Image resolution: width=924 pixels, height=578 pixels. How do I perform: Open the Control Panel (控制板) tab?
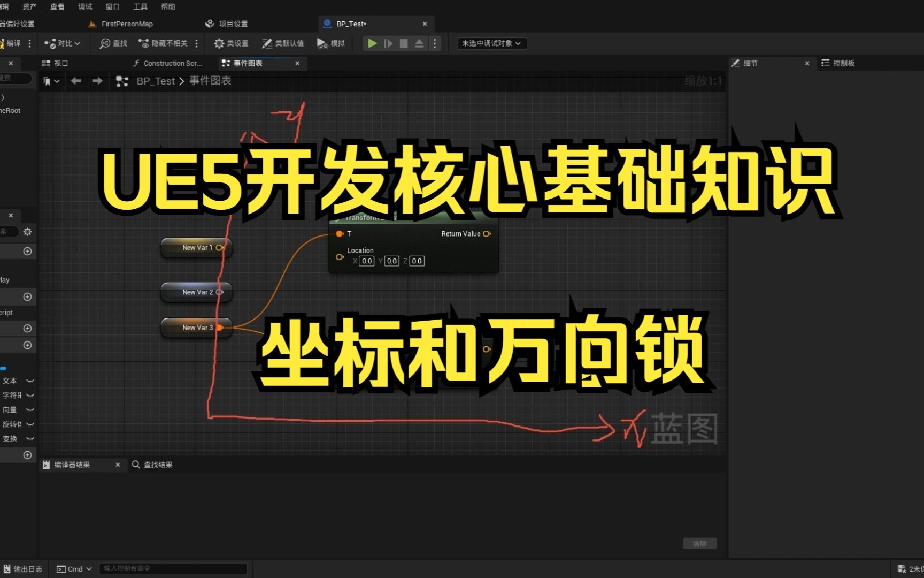pos(838,63)
